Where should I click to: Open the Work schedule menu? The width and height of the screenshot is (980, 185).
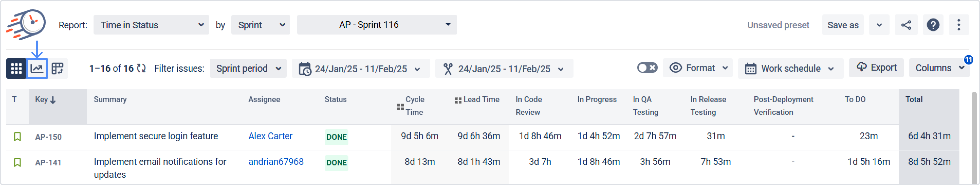click(790, 69)
